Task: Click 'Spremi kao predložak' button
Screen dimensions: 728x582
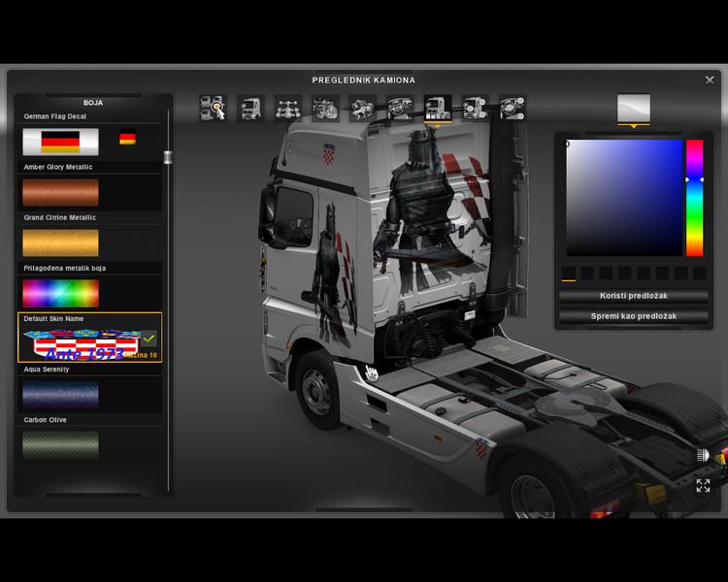Action: [x=635, y=316]
